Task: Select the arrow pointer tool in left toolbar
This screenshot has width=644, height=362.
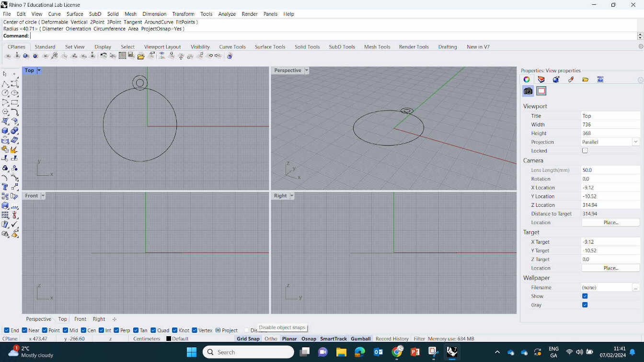Action: click(5, 74)
